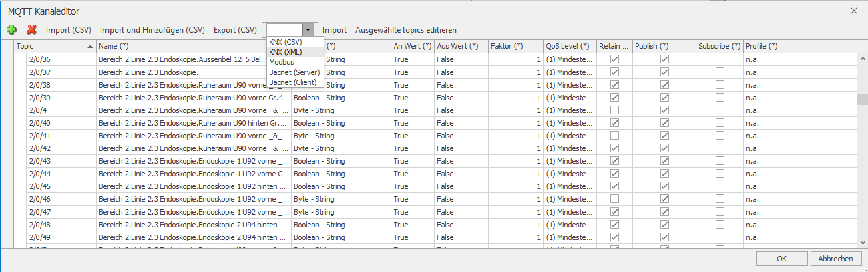This screenshot has height=272, width=868.
Task: Enable Retain checkbox for topic 2/0/4
Action: (614, 110)
